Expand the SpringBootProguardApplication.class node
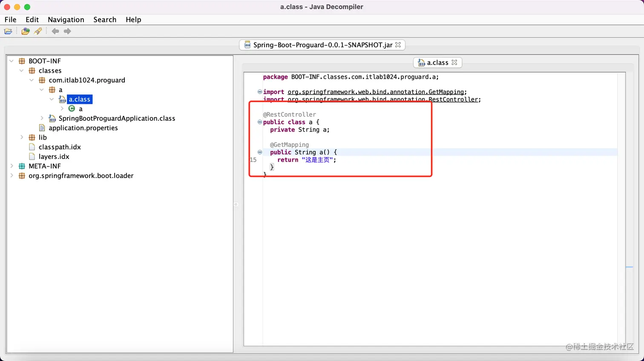 tap(42, 118)
